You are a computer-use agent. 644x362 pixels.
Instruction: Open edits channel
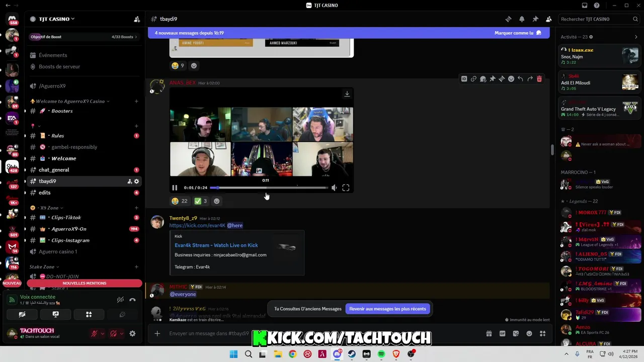84,193
